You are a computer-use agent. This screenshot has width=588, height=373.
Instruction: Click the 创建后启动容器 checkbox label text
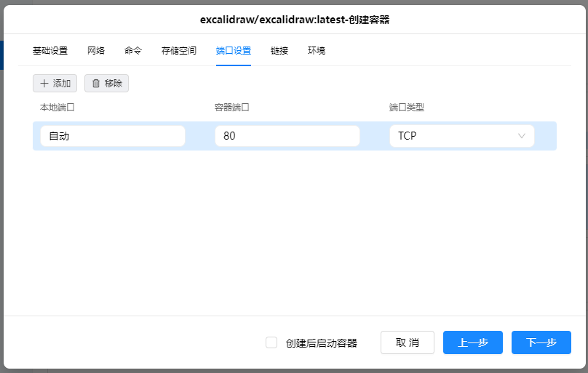(321, 343)
